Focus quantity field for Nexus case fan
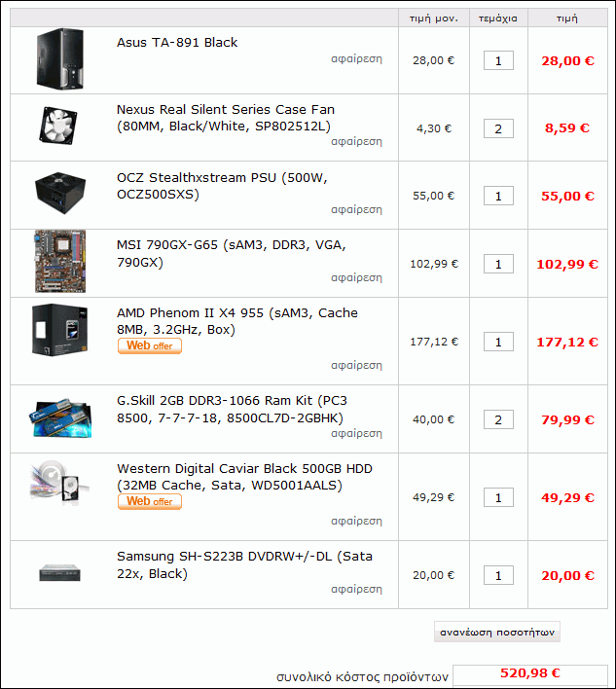The image size is (616, 689). tap(498, 128)
